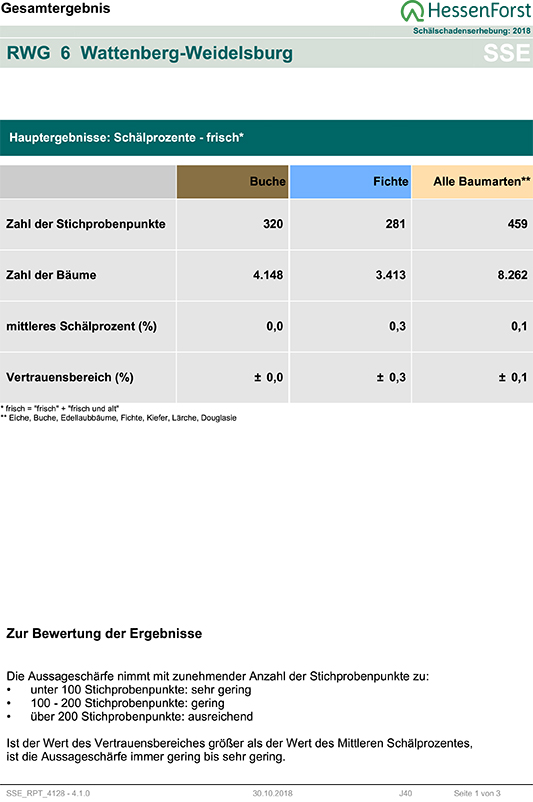Screen dimensions: 533x802
Task: Click row label 'mittleres Schälprozent (%)'
Action: (81, 326)
